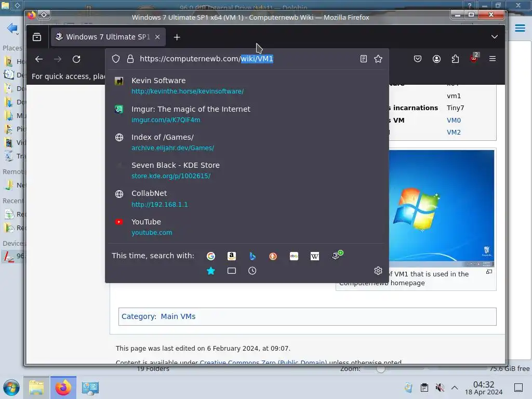Select the YouTube suggestion
This screenshot has width=532, height=399.
[x=247, y=227]
